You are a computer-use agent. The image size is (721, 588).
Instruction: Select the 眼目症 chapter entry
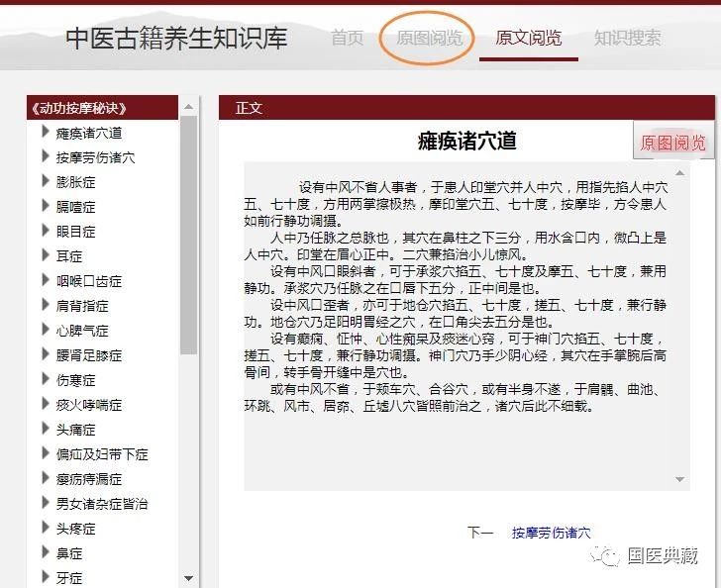pyautogui.click(x=75, y=232)
